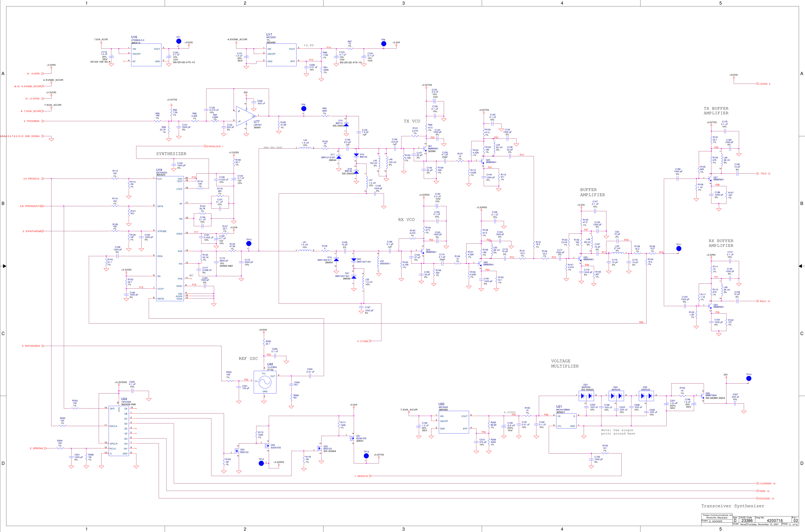Screen dimensions: 805x532
Task: Select the 'REF OSC' section heading
Action: tap(248, 359)
